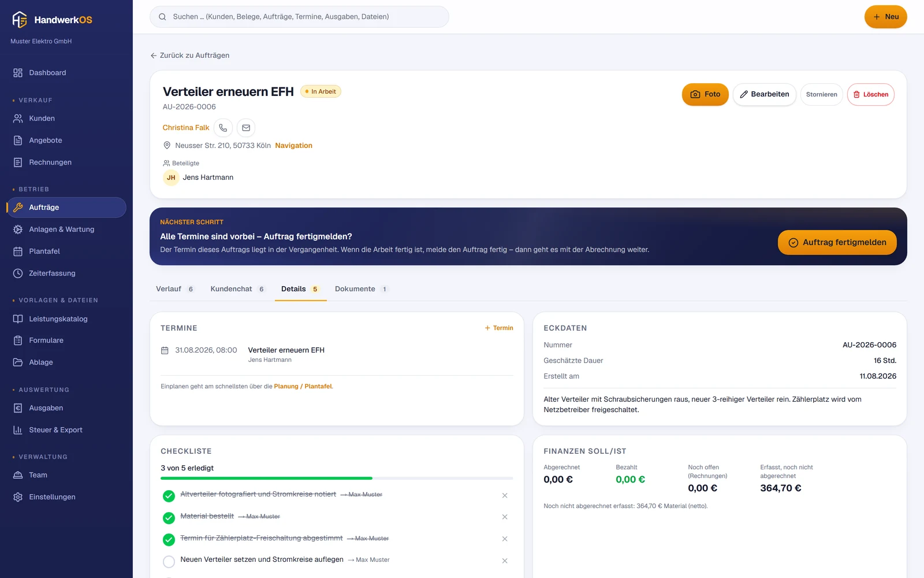The width and height of the screenshot is (924, 578).
Task: Delete the order with Löschen button
Action: (x=871, y=94)
